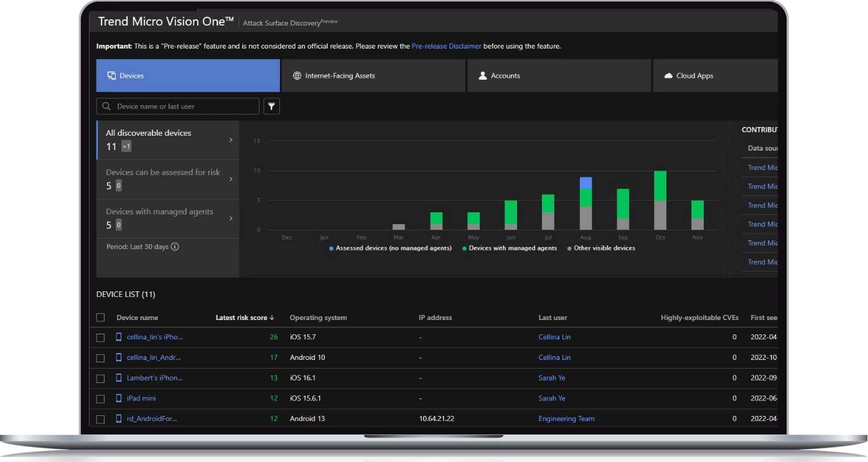
Task: Click the globe icon for Internet-Facing Assets
Action: pos(297,75)
